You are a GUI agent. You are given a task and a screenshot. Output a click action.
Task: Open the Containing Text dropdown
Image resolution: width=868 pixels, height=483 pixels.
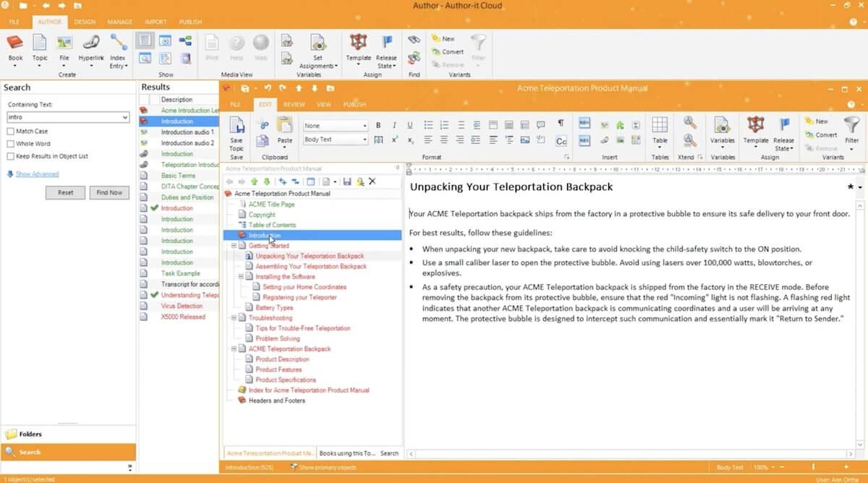point(125,117)
